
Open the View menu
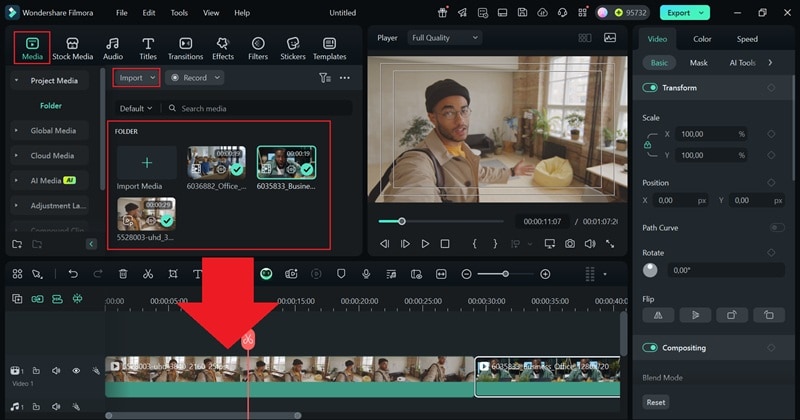211,13
